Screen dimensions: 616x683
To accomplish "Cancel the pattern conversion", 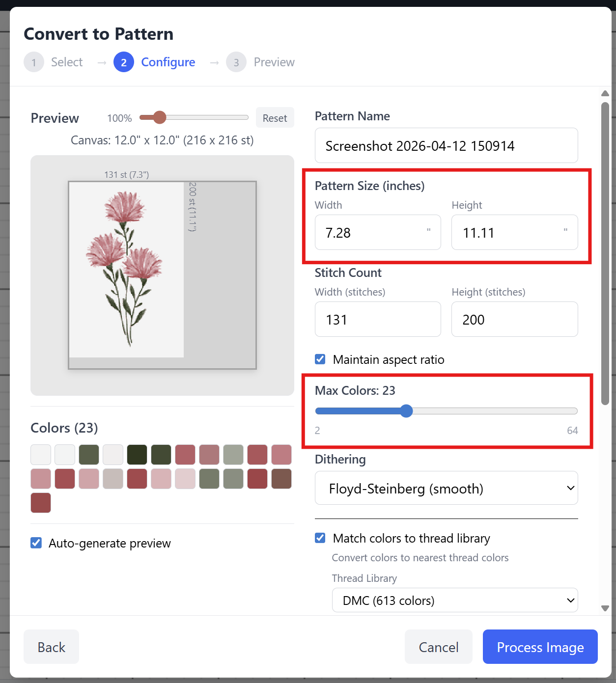I will point(438,647).
